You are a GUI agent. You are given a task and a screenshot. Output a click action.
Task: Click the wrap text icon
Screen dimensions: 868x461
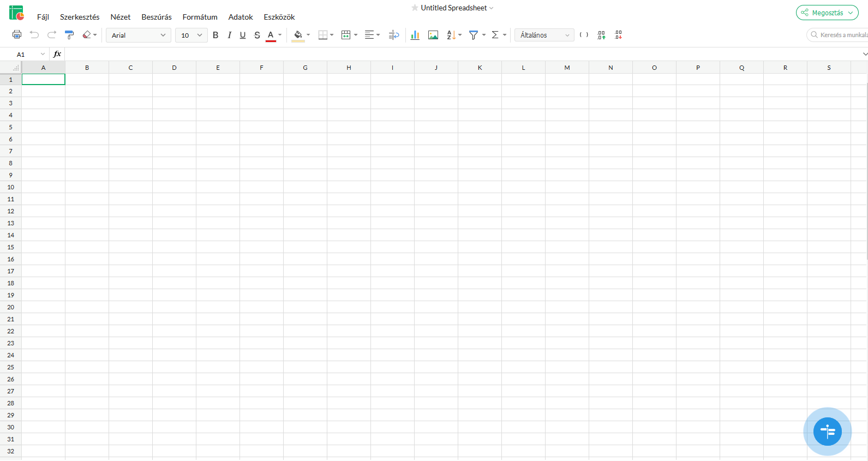393,35
